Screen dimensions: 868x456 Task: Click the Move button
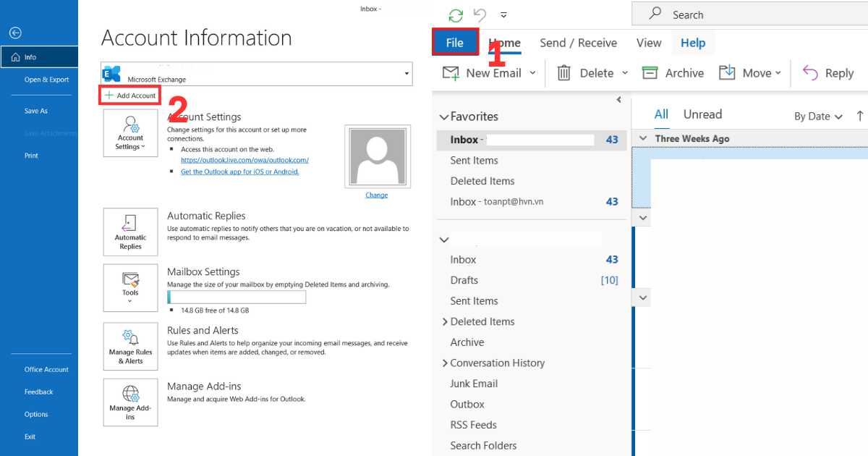tap(750, 73)
